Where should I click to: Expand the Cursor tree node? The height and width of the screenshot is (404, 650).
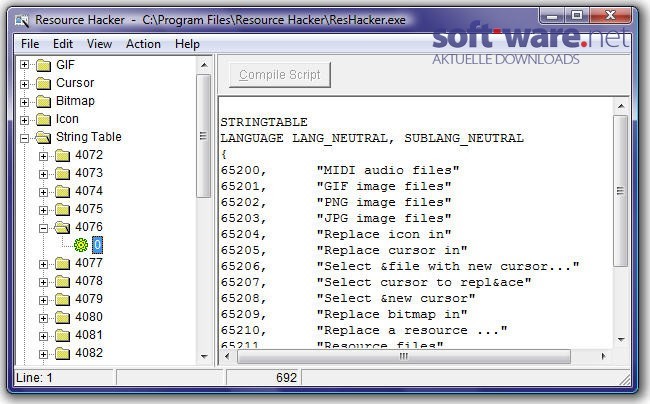[x=24, y=84]
